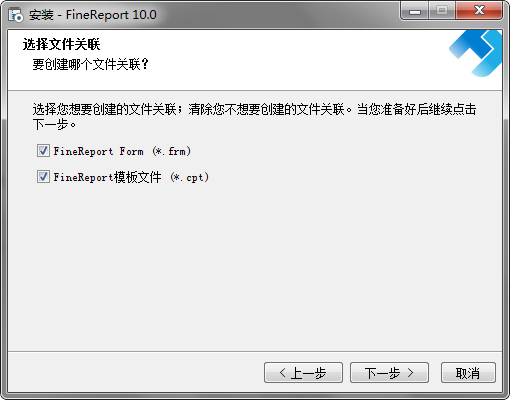The width and height of the screenshot is (510, 400).
Task: Click the installer icon in the title bar
Action: click(x=15, y=15)
